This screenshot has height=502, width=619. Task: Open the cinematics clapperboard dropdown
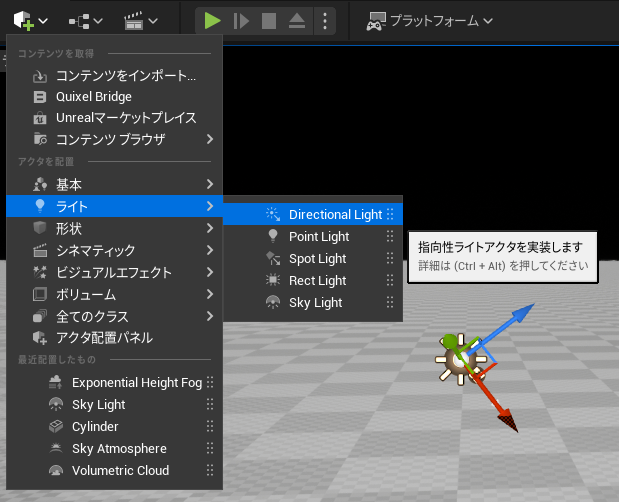click(140, 20)
